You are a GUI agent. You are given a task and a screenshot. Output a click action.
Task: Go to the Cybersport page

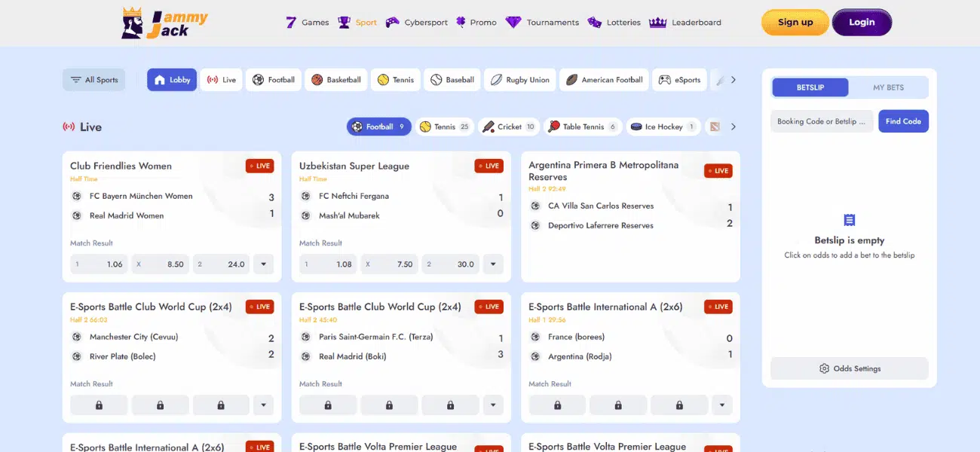pos(417,23)
